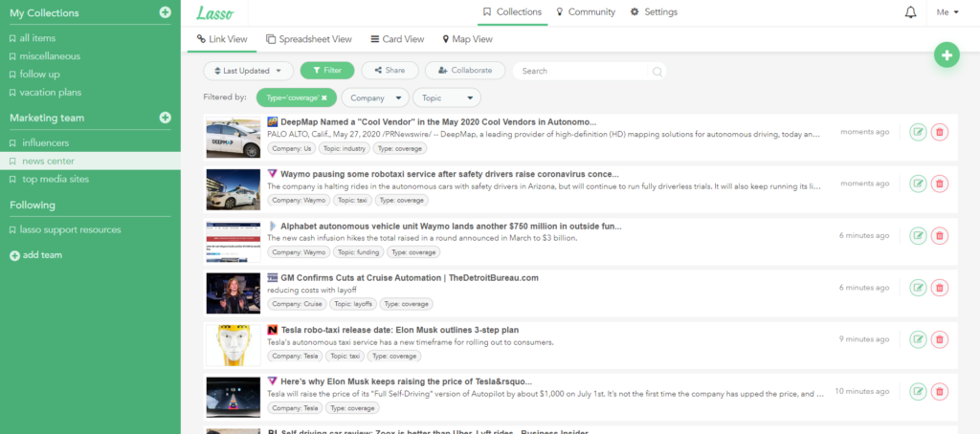
Task: Go to the Community tab
Action: (x=586, y=12)
